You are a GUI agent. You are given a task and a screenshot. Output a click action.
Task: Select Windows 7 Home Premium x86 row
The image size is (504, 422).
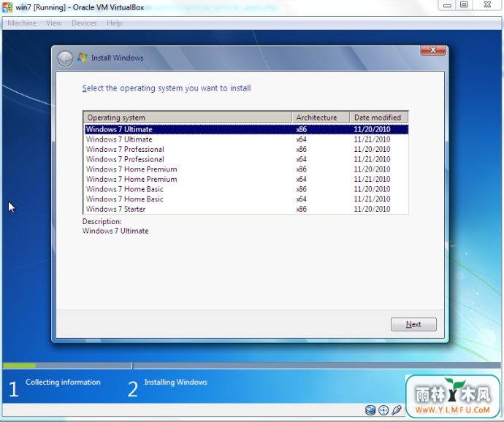pyautogui.click(x=247, y=169)
